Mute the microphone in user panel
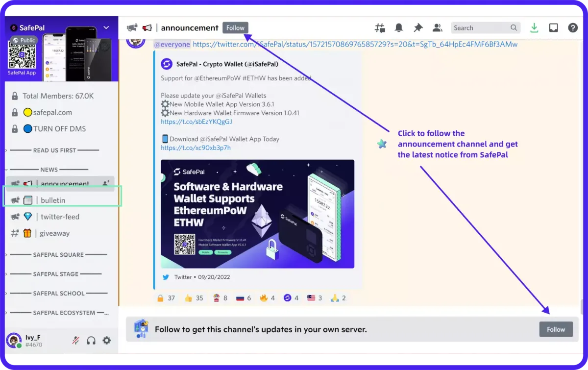Viewport: 588px width, 370px height. click(76, 341)
